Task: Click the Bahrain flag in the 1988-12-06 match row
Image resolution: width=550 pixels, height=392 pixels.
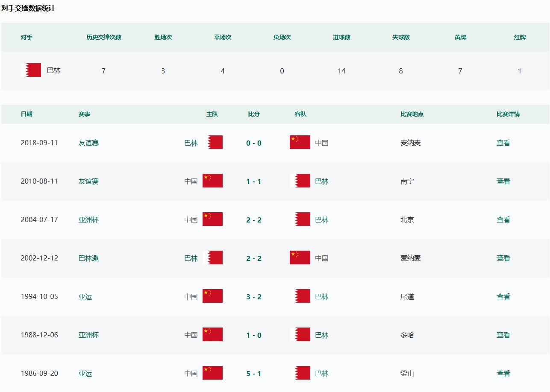Action: pyautogui.click(x=300, y=334)
